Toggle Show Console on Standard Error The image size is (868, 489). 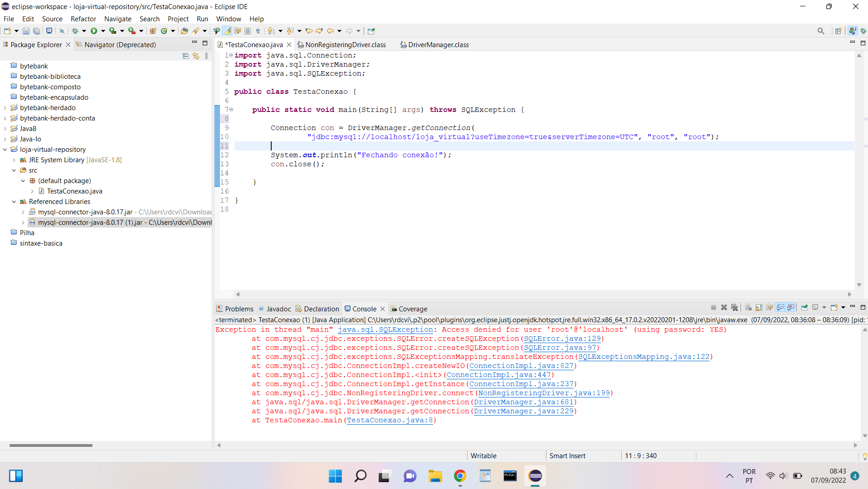coord(790,308)
